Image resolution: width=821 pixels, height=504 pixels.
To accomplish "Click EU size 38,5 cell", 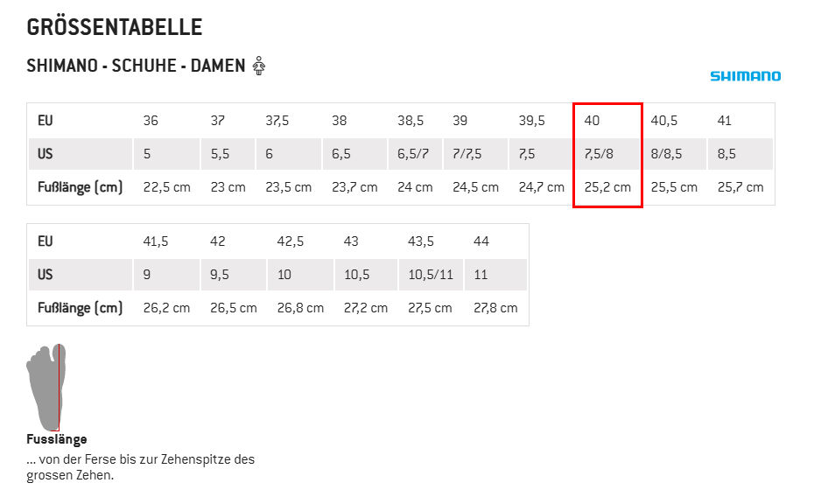I will (410, 121).
